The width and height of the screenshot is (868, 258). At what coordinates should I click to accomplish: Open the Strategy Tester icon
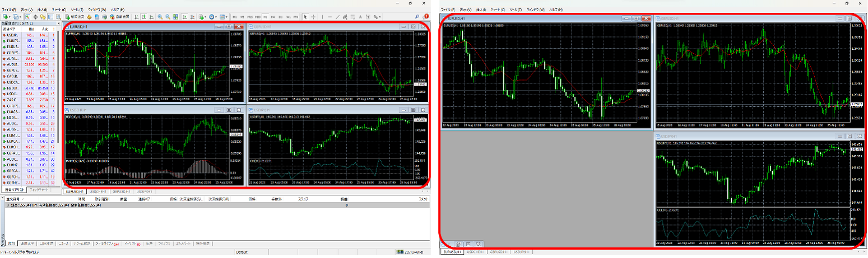[58, 17]
